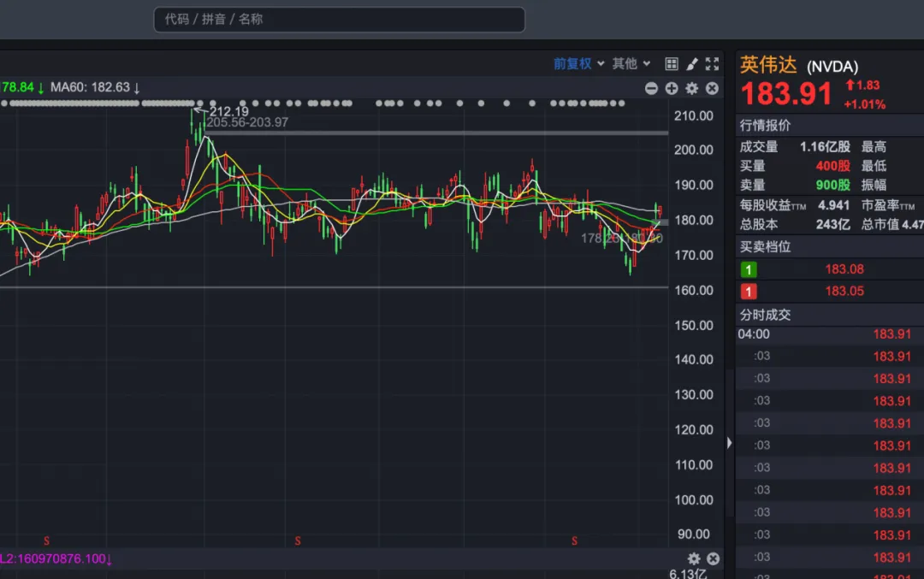Open the 其他 dropdown menu
924x579 pixels.
pyautogui.click(x=631, y=63)
